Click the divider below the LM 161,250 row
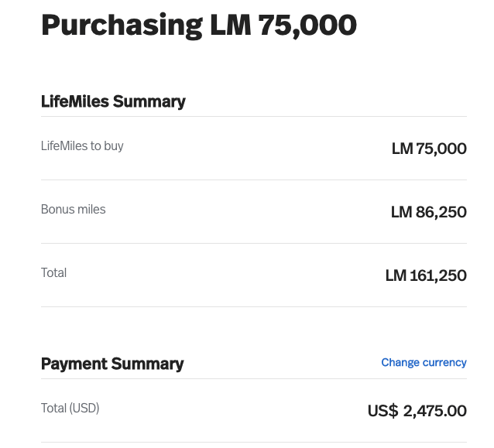 254,307
